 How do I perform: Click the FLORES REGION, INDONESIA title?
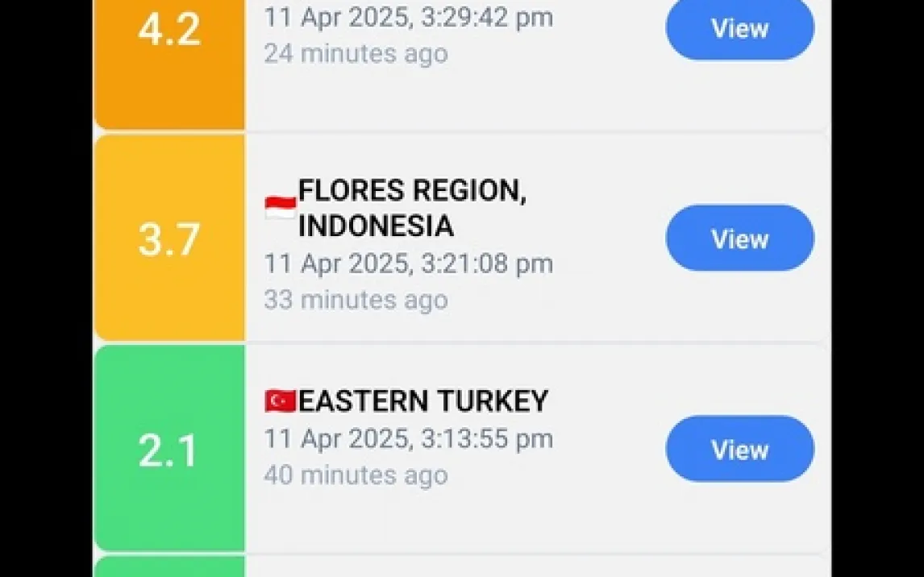coord(411,209)
